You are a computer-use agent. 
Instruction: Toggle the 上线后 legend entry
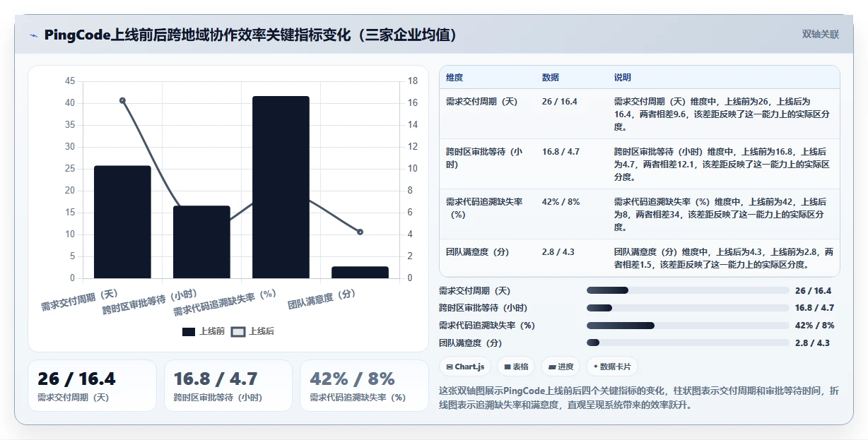pyautogui.click(x=253, y=331)
